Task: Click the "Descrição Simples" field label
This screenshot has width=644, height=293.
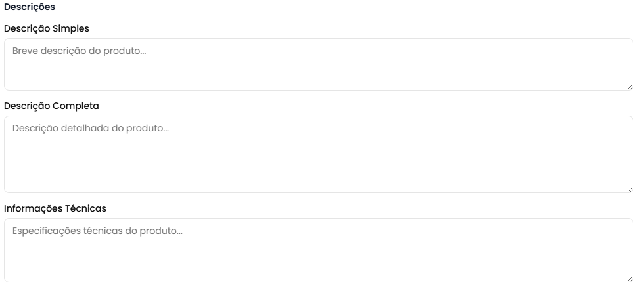Action: click(47, 29)
